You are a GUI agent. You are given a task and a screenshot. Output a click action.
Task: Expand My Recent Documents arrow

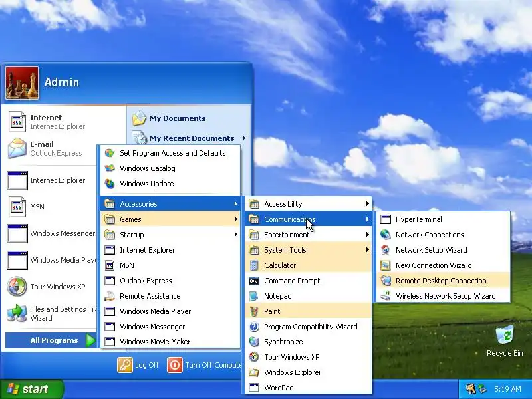[244, 138]
